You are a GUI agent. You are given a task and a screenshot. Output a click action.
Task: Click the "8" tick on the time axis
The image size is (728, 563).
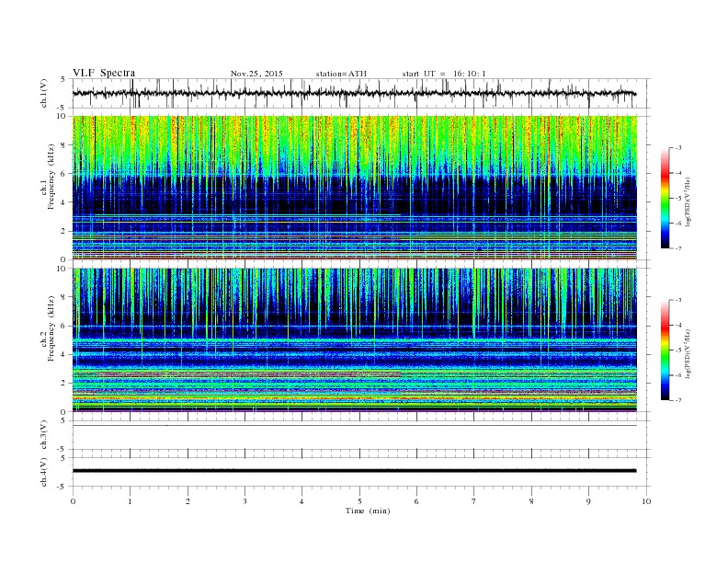click(x=531, y=501)
